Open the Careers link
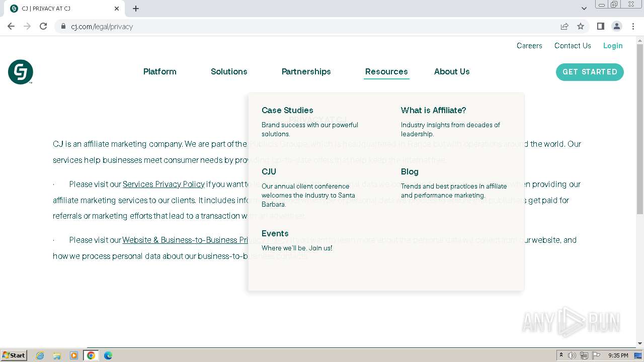This screenshot has height=362, width=644. 529,45
